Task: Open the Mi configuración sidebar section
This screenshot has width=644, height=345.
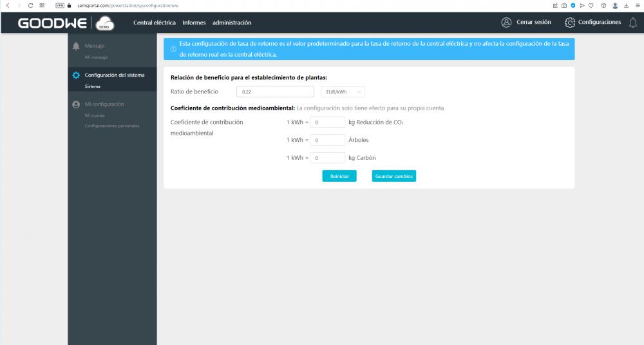Action: click(x=104, y=104)
